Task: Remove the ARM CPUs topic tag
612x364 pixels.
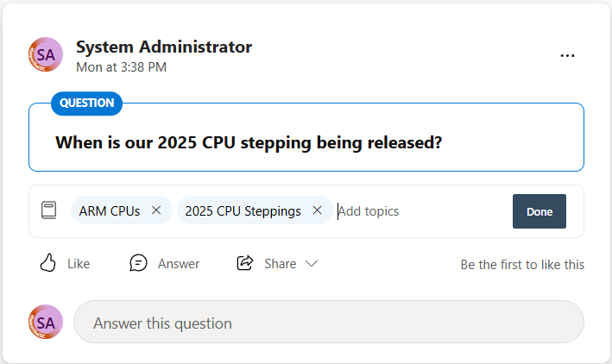Action: (156, 210)
